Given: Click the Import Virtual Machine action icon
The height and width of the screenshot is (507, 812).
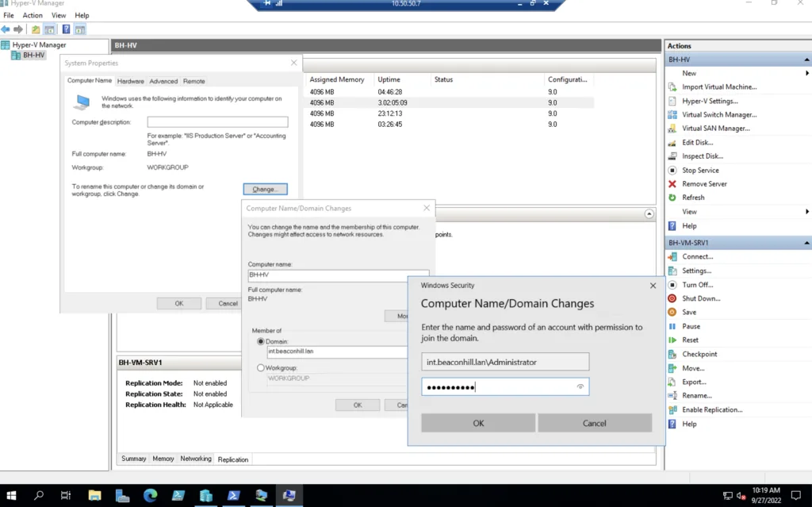Looking at the screenshot, I should tap(672, 87).
